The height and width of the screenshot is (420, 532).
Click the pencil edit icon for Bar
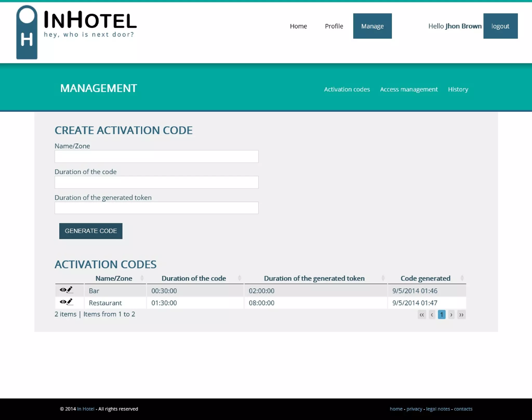pos(70,290)
